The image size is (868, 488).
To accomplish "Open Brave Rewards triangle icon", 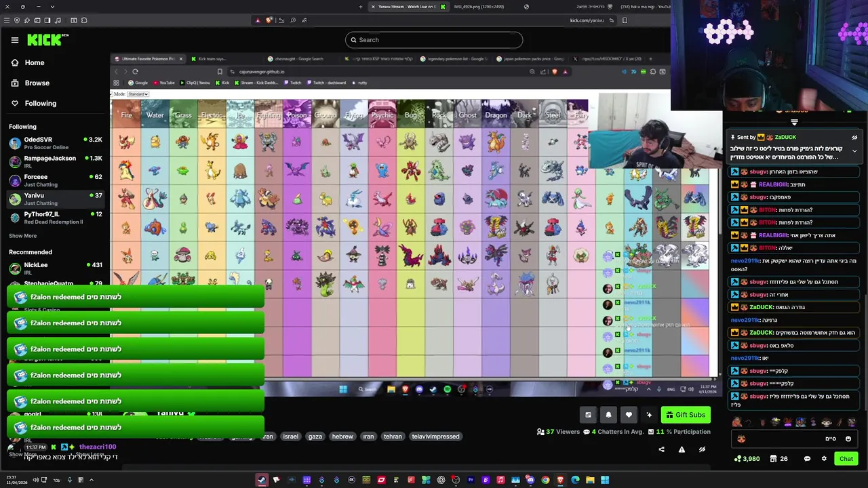I will pos(258,20).
